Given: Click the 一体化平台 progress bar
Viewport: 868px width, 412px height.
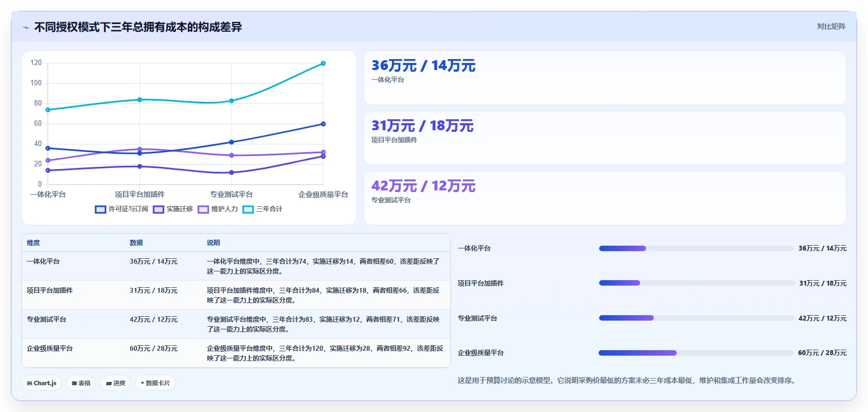Looking at the screenshot, I should [x=696, y=248].
